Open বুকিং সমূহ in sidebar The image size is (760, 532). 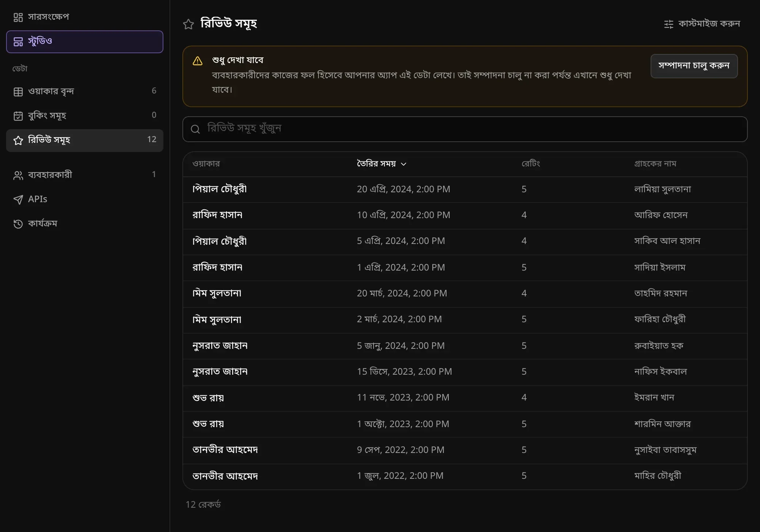[85, 116]
